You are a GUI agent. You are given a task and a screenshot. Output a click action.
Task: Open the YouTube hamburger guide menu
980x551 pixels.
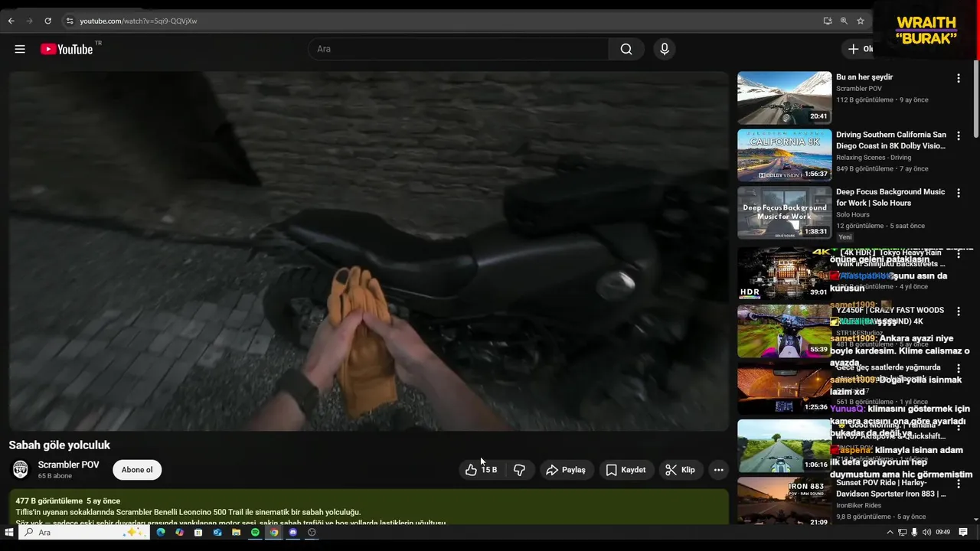coord(20,49)
